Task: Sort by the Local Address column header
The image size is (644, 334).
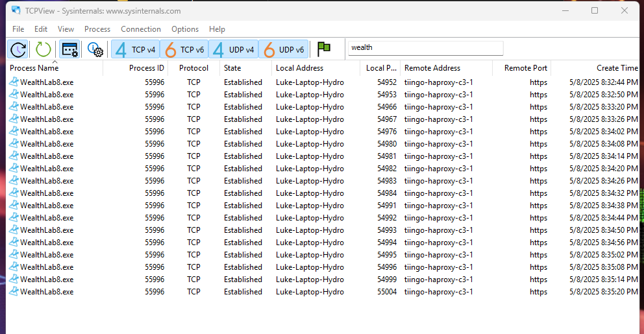Action: pyautogui.click(x=299, y=68)
